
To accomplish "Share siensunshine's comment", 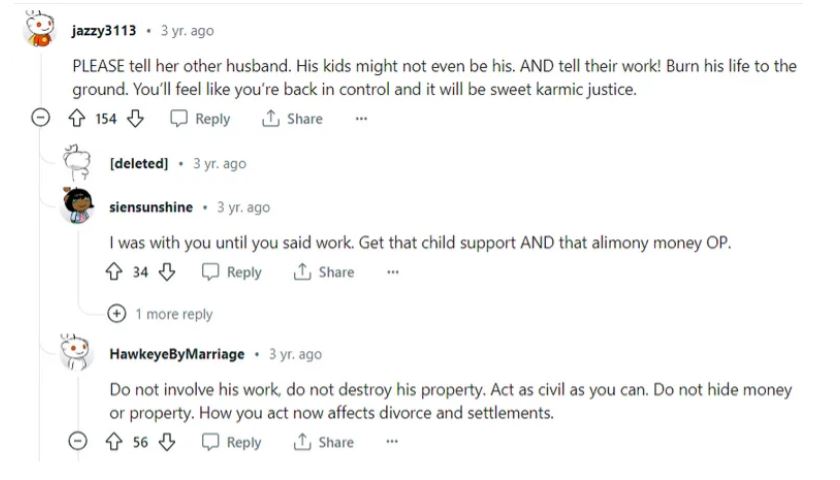I will click(x=324, y=272).
